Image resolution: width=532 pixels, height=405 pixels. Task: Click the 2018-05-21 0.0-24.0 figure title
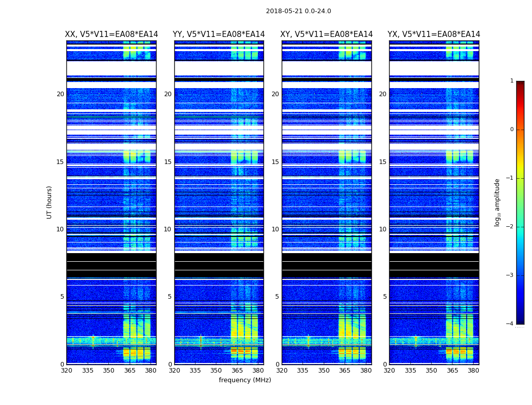coord(298,11)
